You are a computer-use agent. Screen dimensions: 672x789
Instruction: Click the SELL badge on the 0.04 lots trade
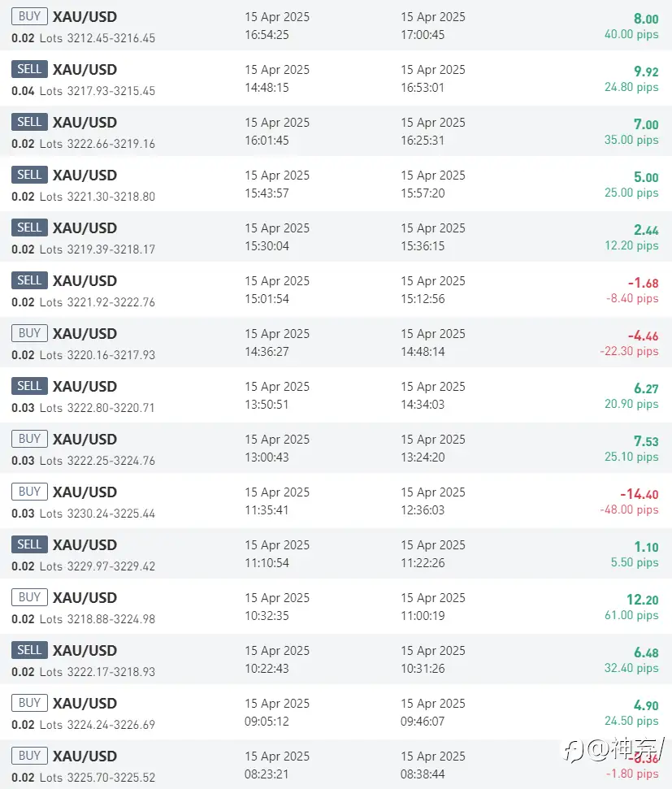pyautogui.click(x=30, y=69)
